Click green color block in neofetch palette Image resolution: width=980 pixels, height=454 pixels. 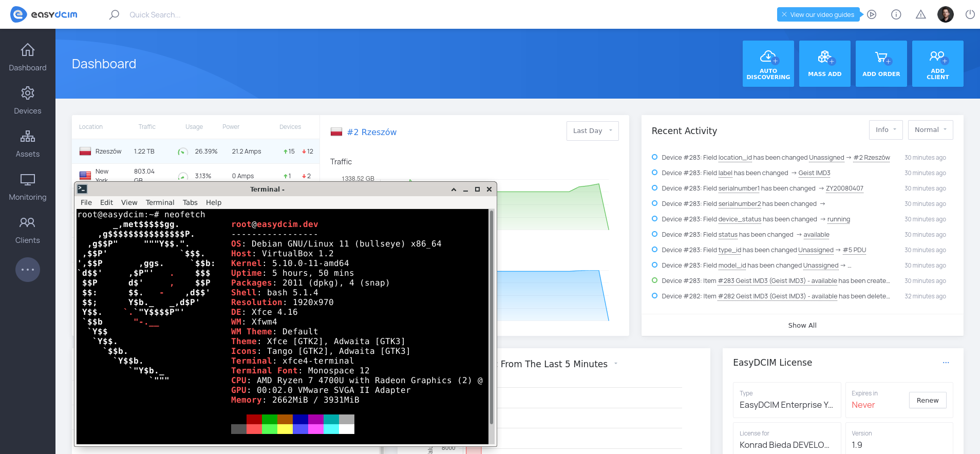(270, 419)
